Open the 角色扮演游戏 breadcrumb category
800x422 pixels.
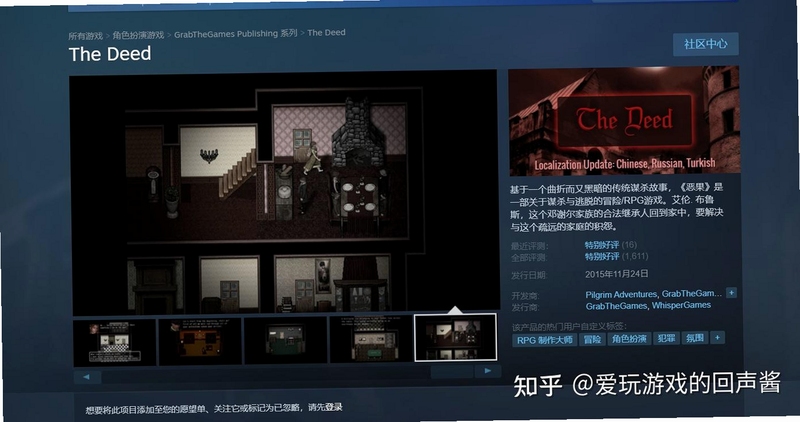click(138, 35)
